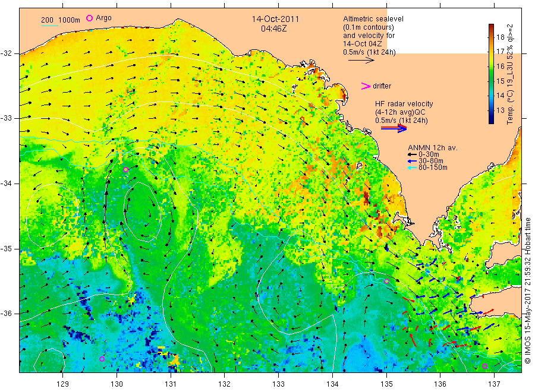Click the longitude 131 axis label

[171, 384]
